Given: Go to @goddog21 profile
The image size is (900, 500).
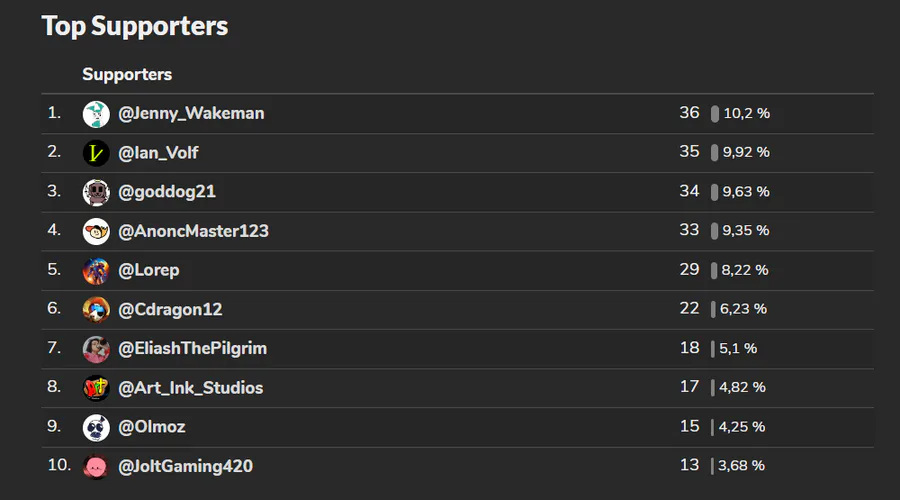Looking at the screenshot, I should point(166,192).
